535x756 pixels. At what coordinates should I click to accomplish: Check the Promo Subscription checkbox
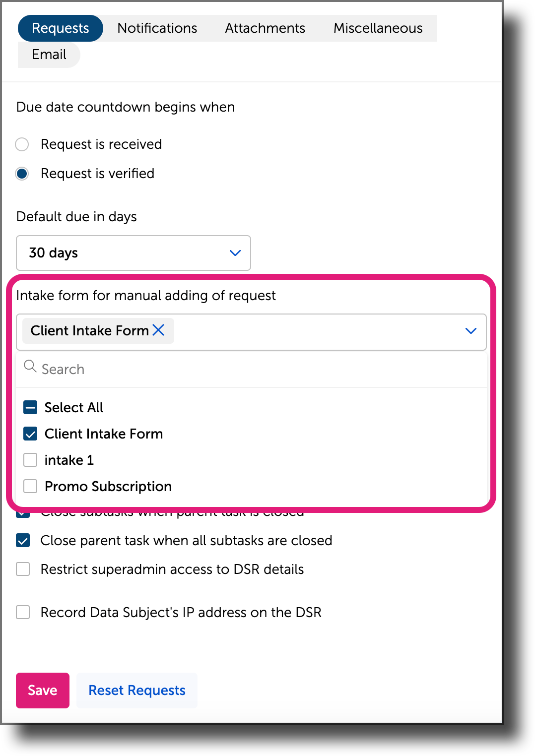(30, 486)
